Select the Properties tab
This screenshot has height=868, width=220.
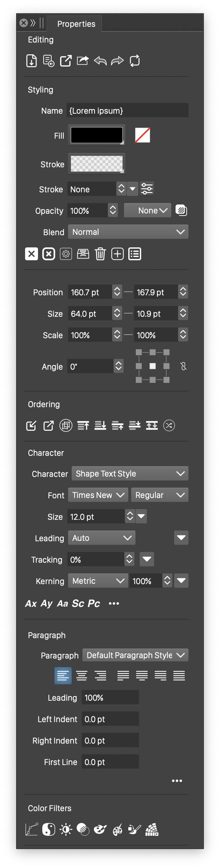click(76, 24)
